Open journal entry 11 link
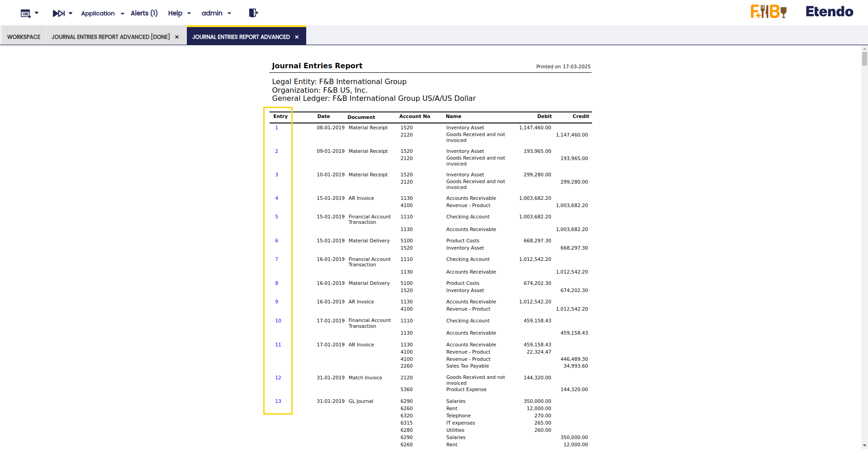This screenshot has width=868, height=449. coord(278,345)
